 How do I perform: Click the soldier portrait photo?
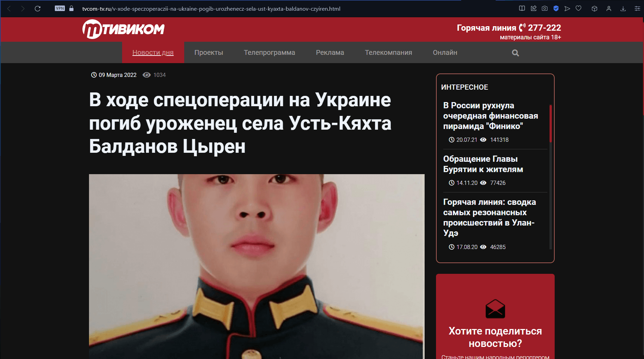257,267
